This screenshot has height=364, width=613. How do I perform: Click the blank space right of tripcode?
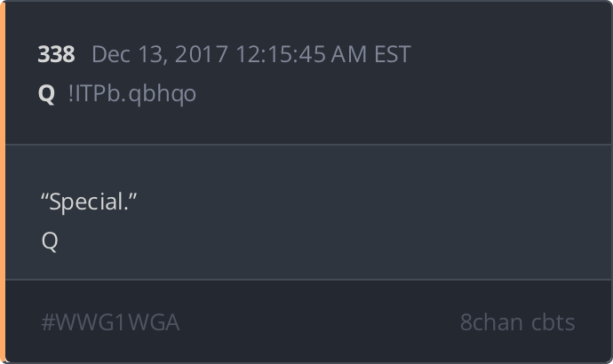pos(391,94)
